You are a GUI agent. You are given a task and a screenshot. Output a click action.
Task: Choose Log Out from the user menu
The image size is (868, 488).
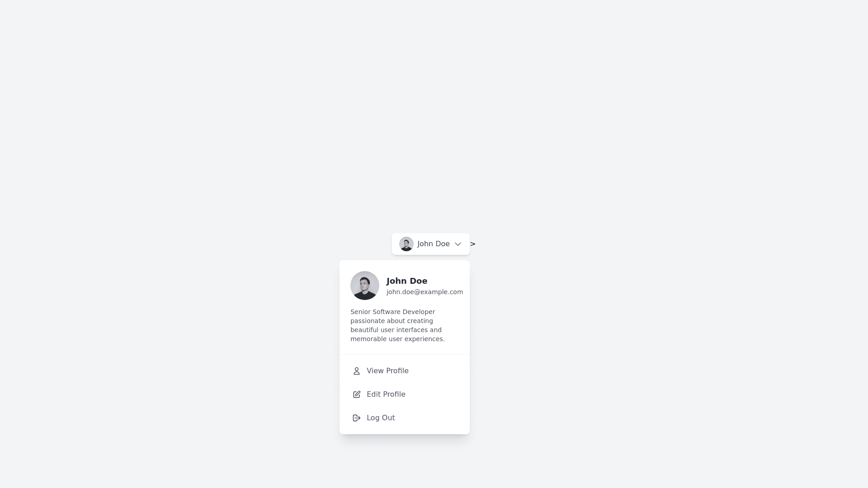[x=404, y=418]
